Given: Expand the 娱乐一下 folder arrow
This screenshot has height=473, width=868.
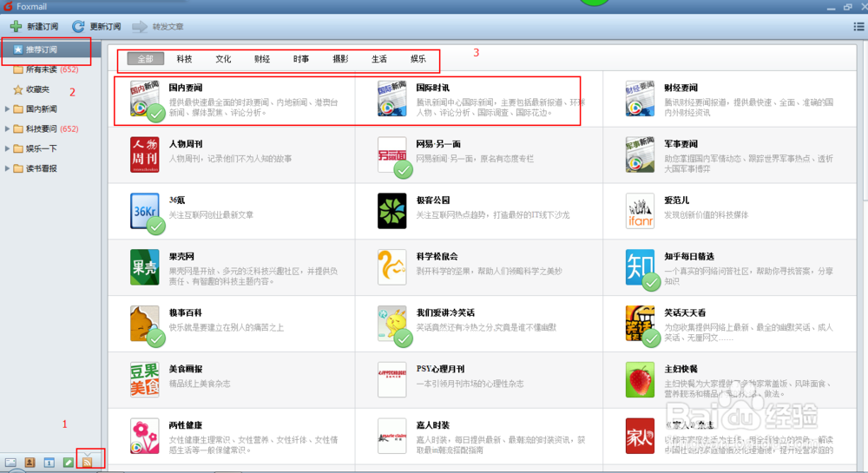Looking at the screenshot, I should (7, 148).
